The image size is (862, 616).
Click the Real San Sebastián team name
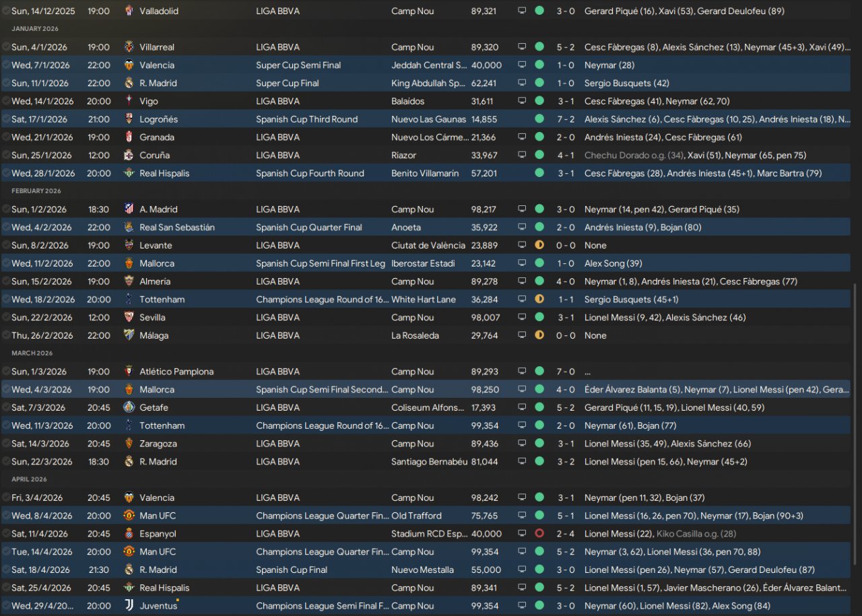[177, 228]
